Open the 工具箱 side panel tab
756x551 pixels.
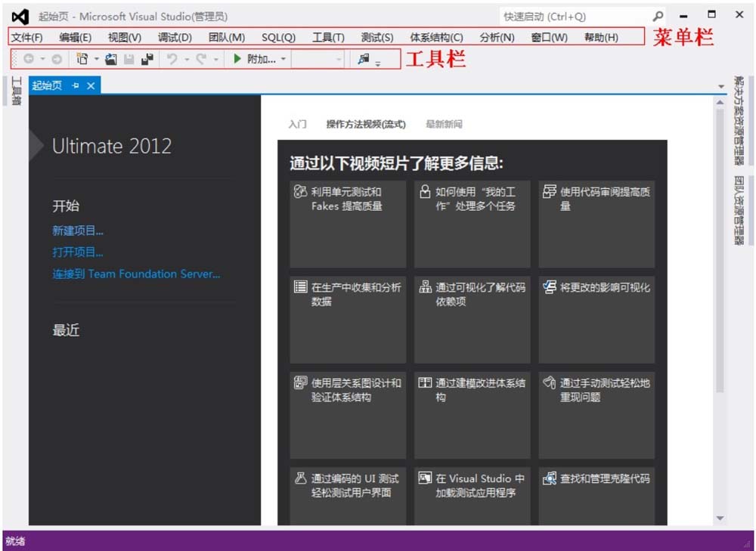[17, 91]
